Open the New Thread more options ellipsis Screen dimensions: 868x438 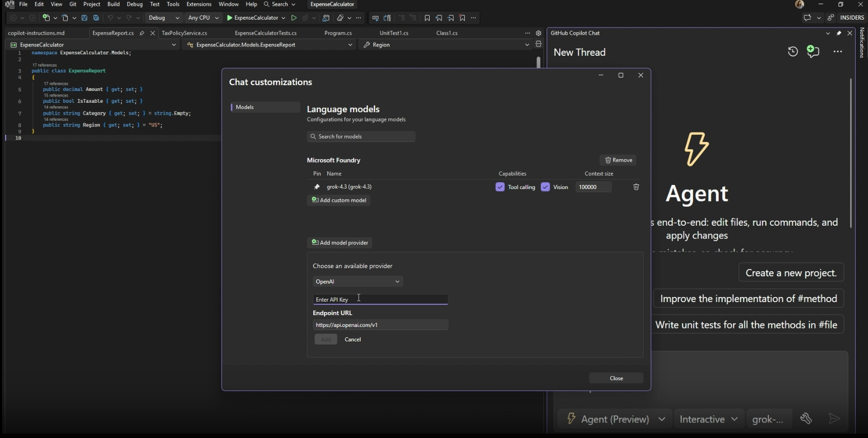[x=838, y=52]
